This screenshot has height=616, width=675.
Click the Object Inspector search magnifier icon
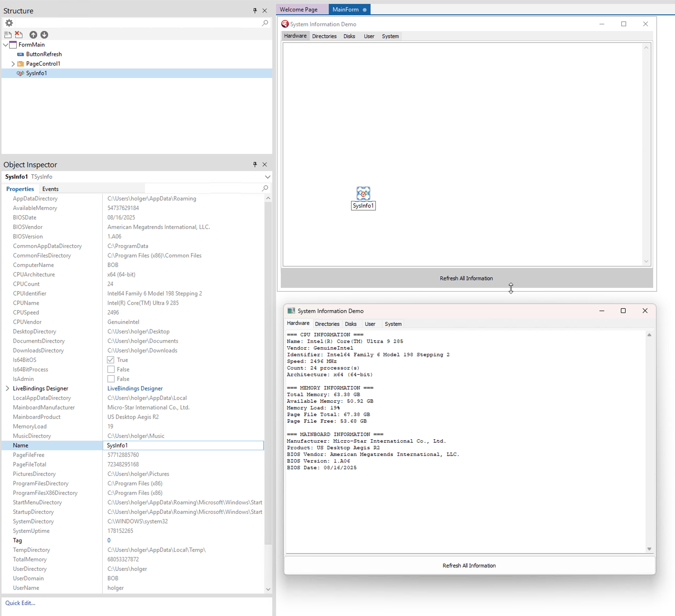pos(265,188)
